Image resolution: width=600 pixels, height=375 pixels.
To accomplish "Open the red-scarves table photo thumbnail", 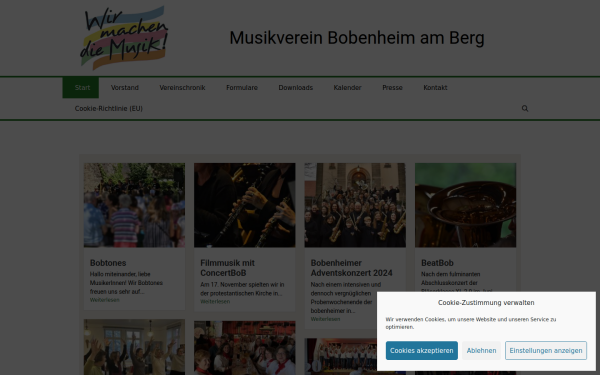I will (245, 348).
